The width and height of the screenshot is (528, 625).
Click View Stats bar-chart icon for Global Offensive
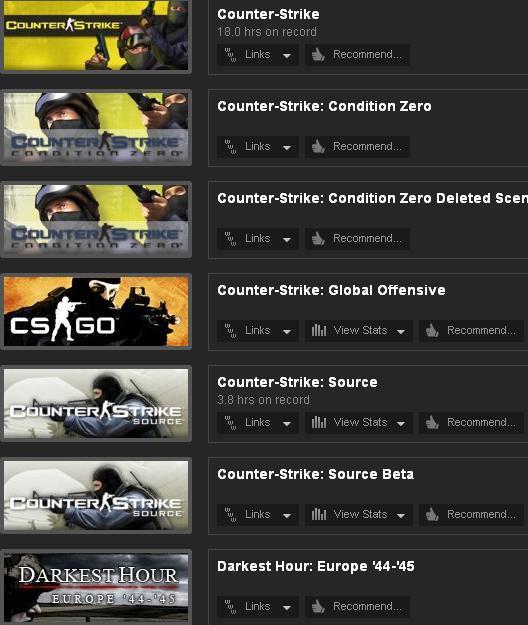point(319,330)
